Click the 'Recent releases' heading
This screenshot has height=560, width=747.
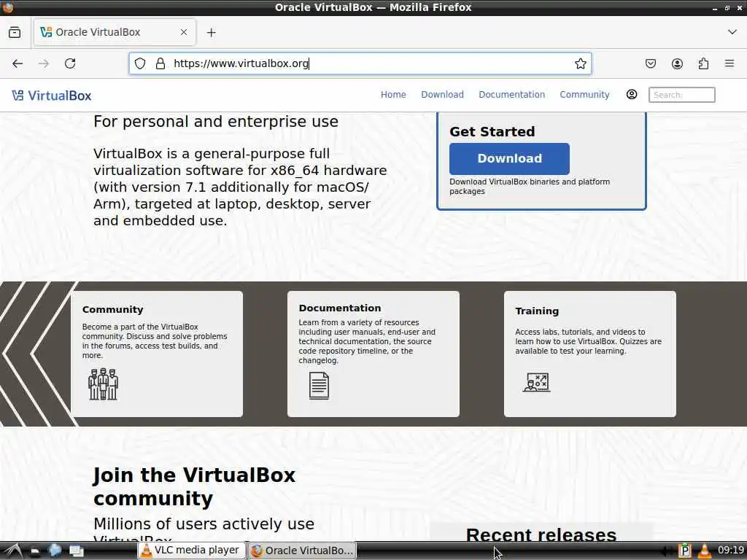541,534
